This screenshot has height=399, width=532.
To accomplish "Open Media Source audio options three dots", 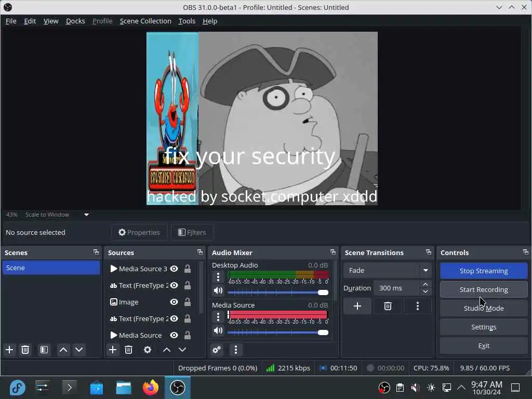I will (x=218, y=317).
